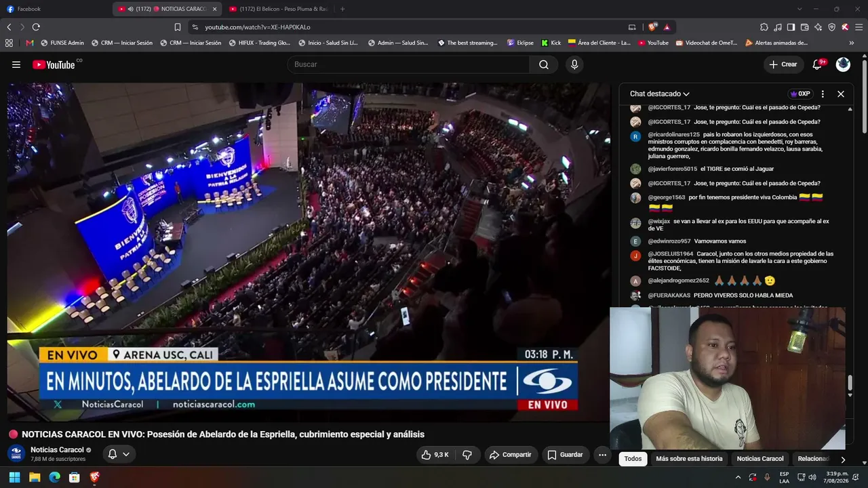Click the youtube.com address bar URL
This screenshot has width=868, height=488.
click(x=258, y=27)
